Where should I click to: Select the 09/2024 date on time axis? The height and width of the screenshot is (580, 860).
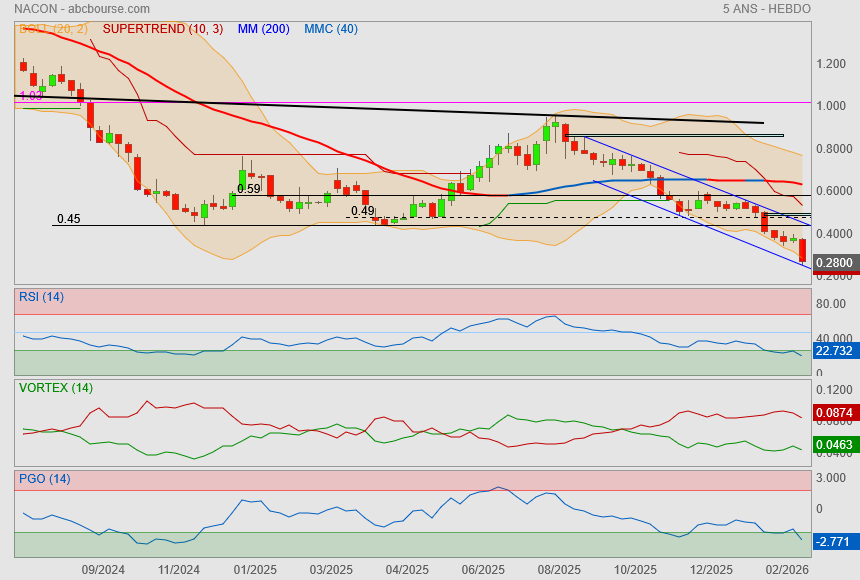coord(103,570)
